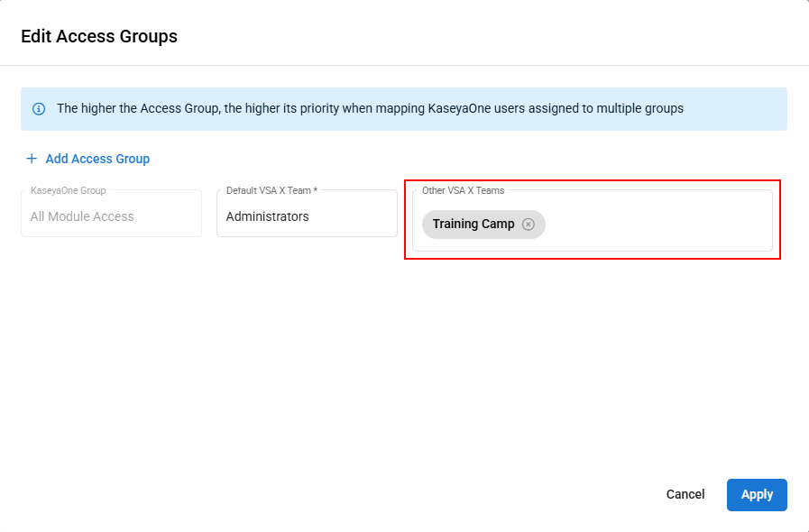Remove the Training Camp chip via its x icon

click(x=529, y=225)
